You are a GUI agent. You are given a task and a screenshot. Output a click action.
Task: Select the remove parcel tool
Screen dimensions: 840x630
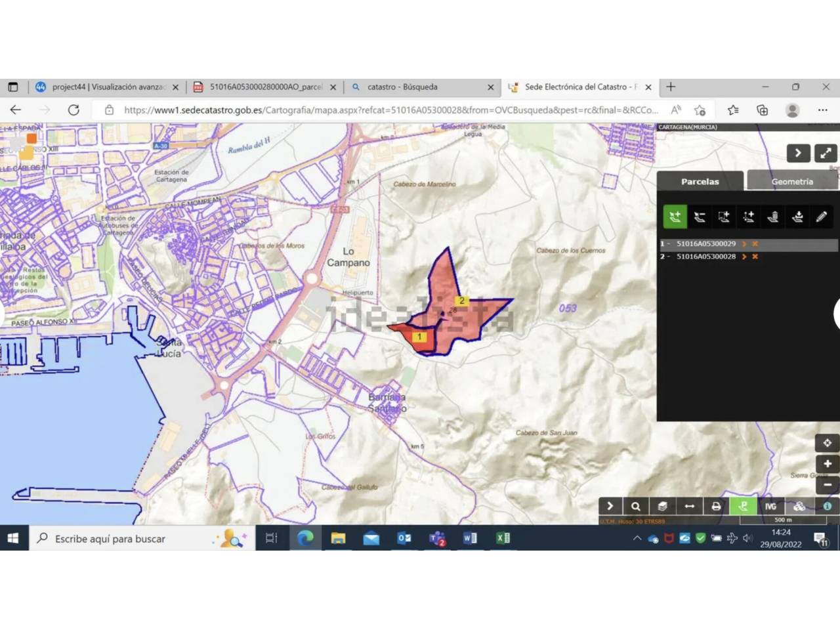700,217
